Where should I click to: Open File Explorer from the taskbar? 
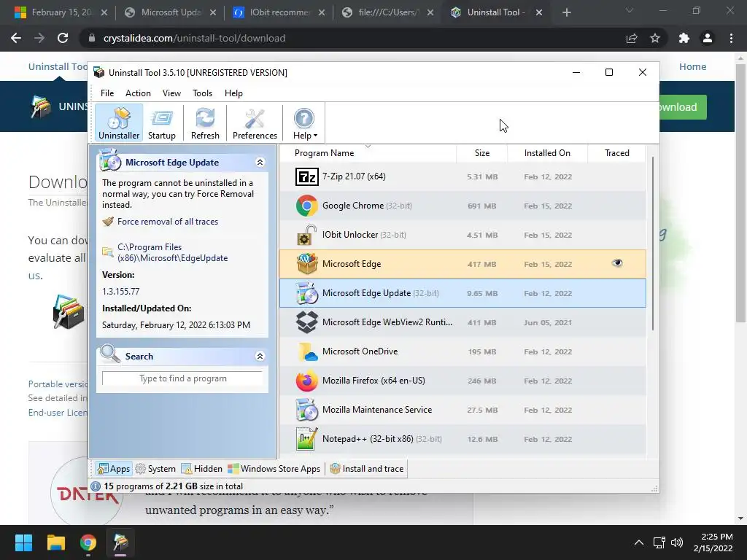pyautogui.click(x=55, y=542)
